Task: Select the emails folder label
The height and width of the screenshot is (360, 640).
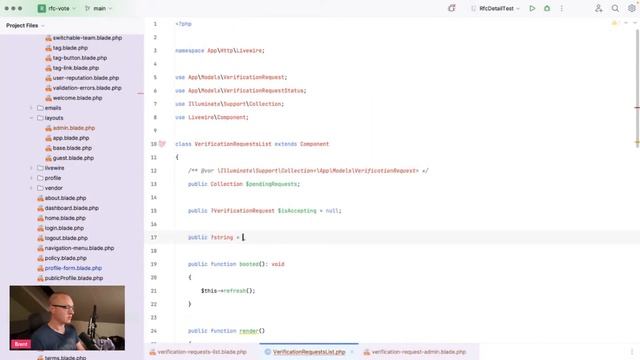Action: tap(53, 108)
